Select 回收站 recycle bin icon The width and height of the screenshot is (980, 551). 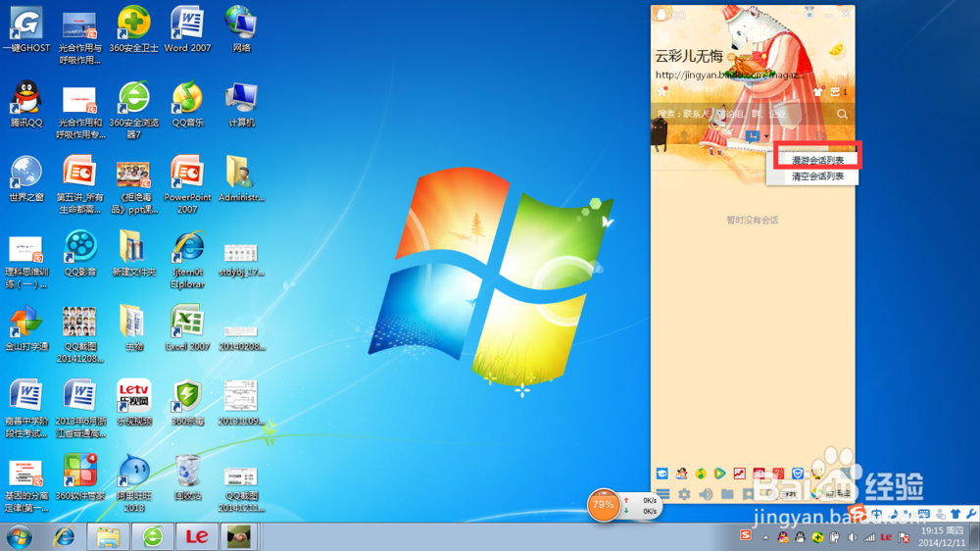(x=187, y=477)
